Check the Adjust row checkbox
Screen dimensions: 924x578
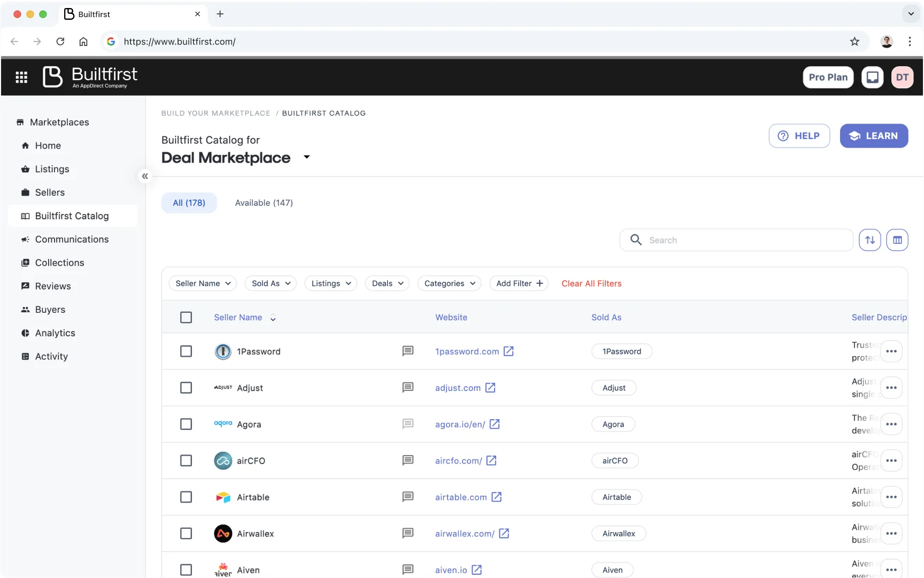click(x=186, y=388)
